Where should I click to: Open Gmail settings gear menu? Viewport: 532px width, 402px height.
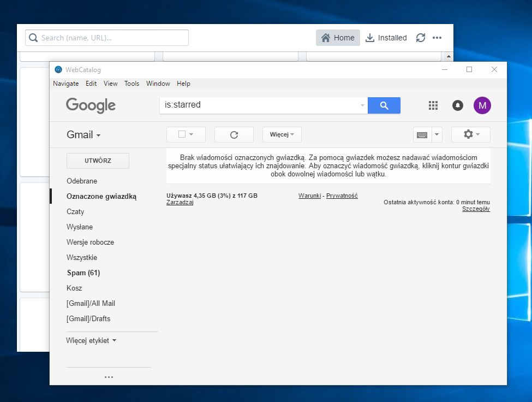(470, 134)
